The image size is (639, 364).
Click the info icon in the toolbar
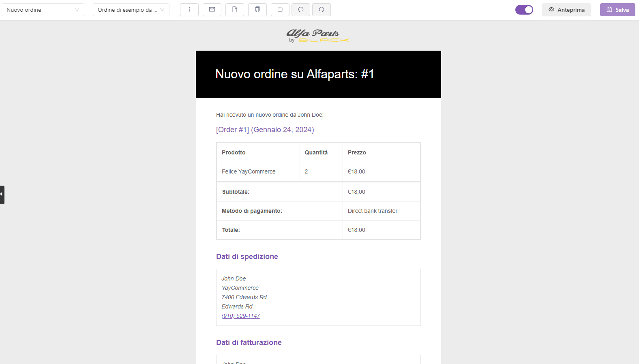pos(189,10)
